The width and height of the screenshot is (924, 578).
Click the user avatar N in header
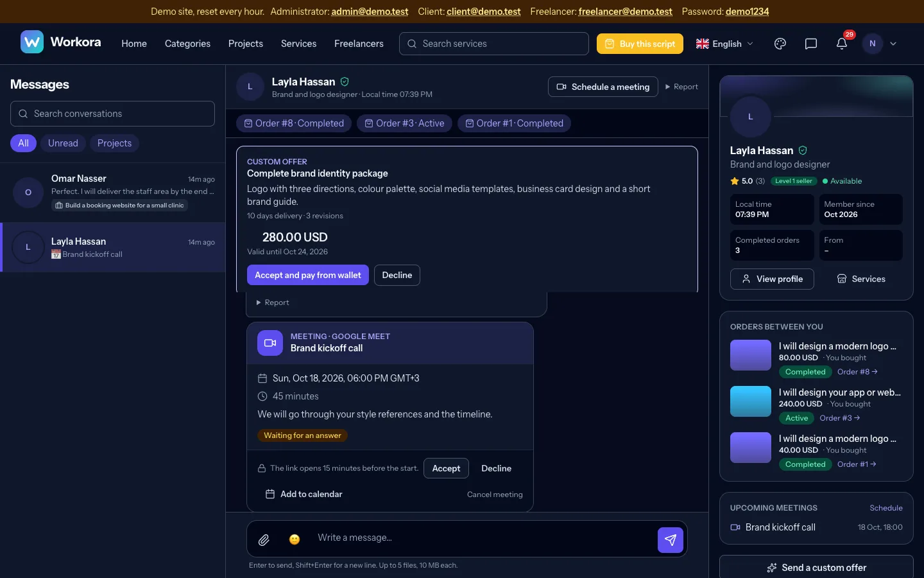coord(872,44)
